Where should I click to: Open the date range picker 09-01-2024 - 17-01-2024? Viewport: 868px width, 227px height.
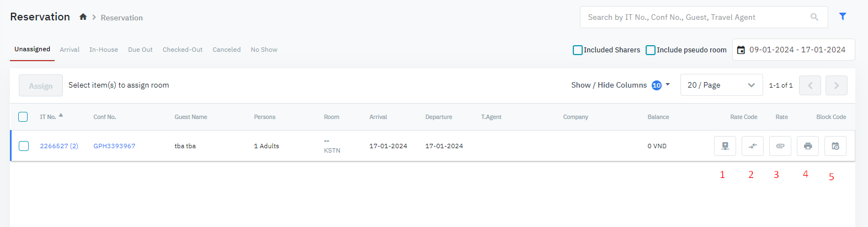(793, 50)
